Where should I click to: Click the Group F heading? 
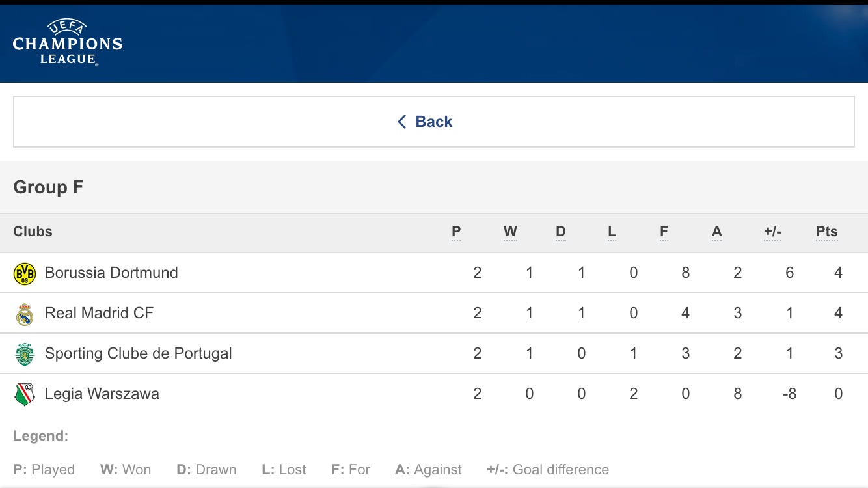click(x=48, y=187)
